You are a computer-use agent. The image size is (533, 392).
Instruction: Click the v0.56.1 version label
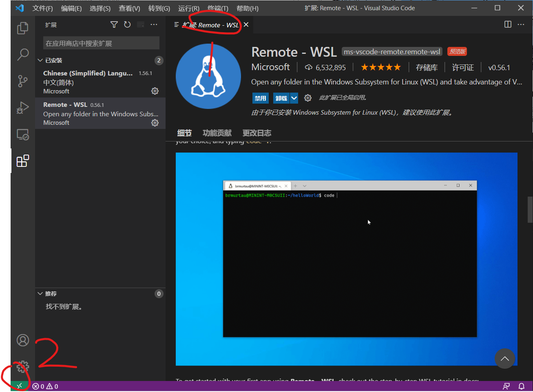point(499,68)
